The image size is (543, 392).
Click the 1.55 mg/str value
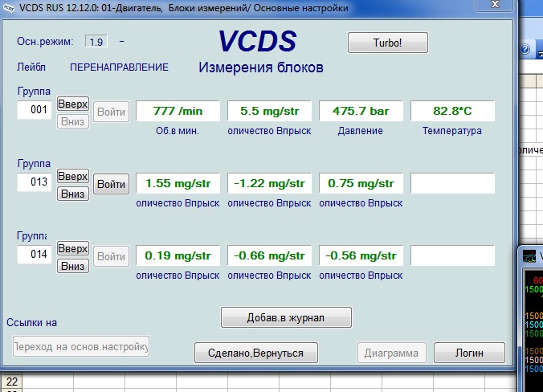[x=178, y=183]
